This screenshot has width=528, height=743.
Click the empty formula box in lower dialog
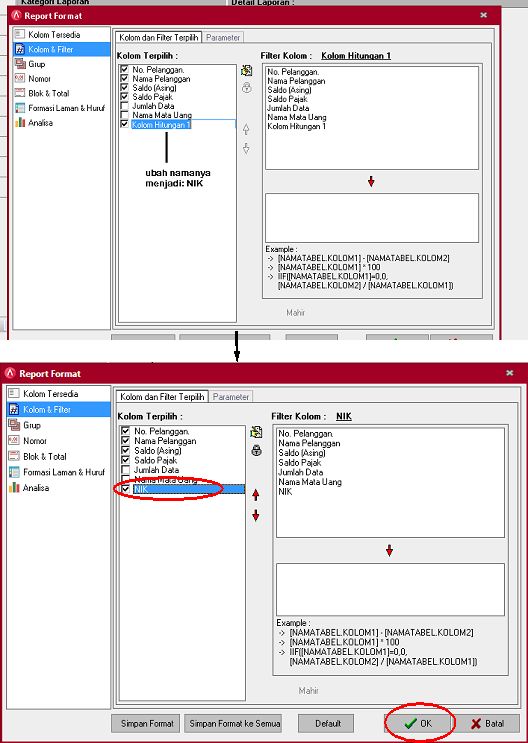(x=390, y=589)
